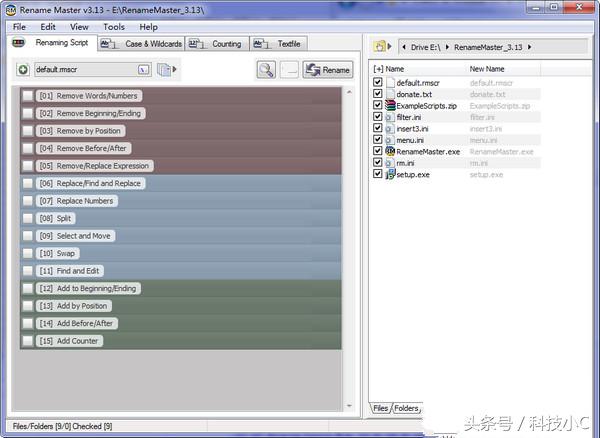Open the File menu
The width and height of the screenshot is (600, 438).
tap(19, 27)
